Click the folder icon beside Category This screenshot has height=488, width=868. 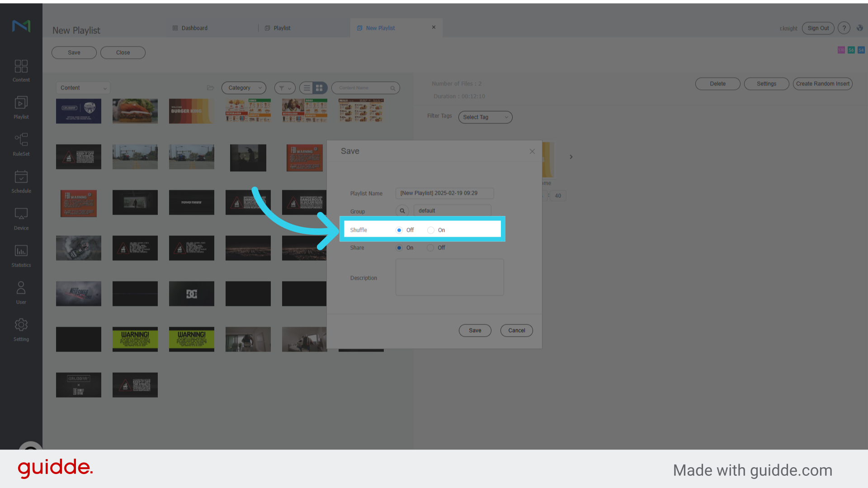(x=210, y=88)
